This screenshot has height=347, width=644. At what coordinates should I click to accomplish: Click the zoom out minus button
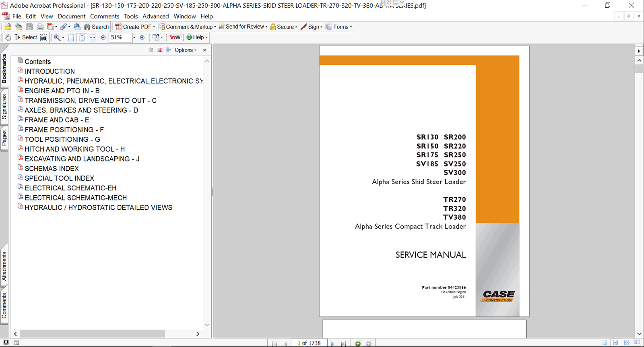pos(103,37)
